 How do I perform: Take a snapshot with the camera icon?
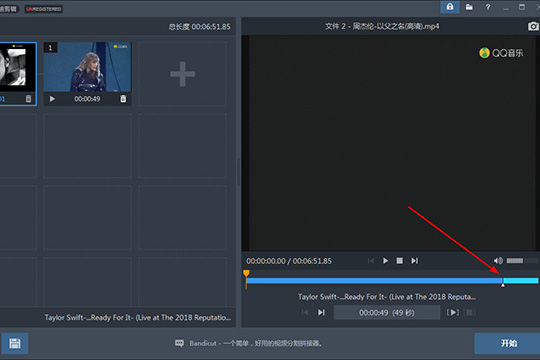coord(533,26)
